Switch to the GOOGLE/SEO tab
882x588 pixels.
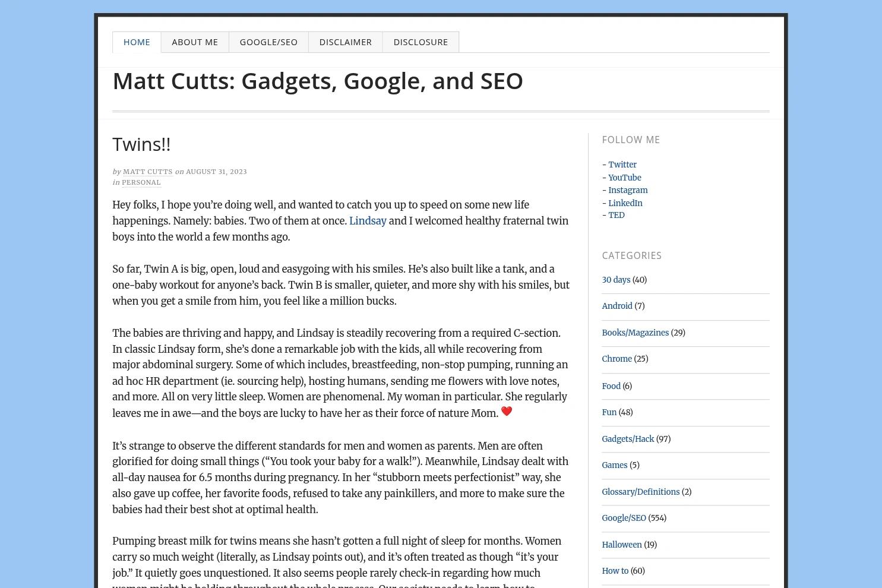point(268,42)
